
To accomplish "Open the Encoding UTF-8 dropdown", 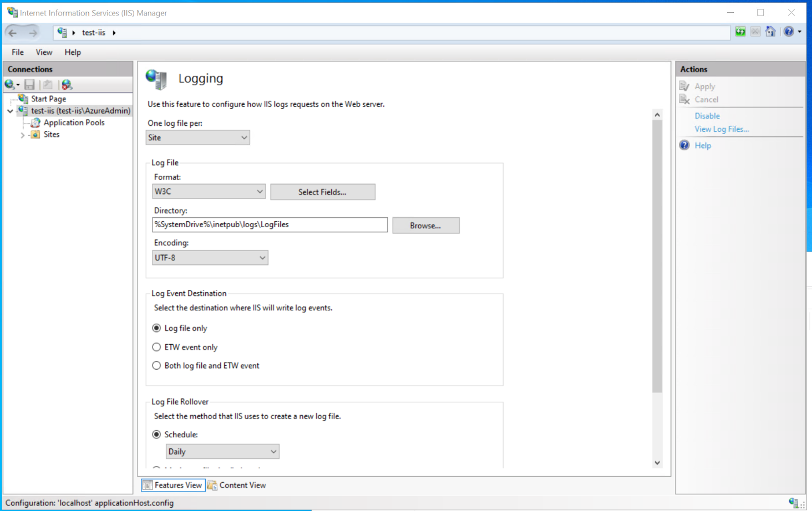I will 210,258.
